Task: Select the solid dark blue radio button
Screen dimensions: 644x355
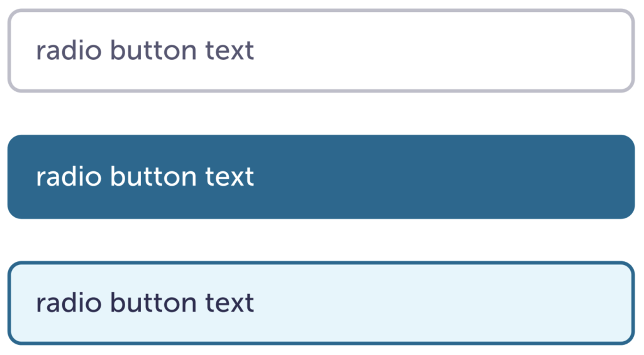Action: pos(321,177)
